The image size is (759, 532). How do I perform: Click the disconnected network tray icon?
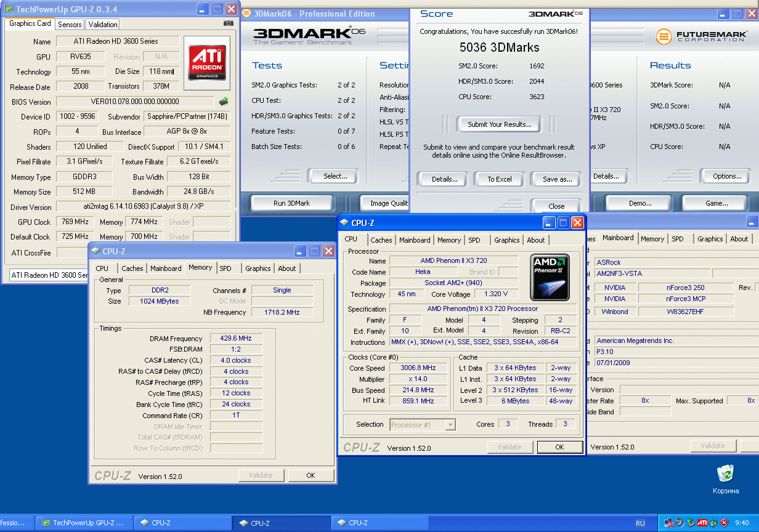669,523
